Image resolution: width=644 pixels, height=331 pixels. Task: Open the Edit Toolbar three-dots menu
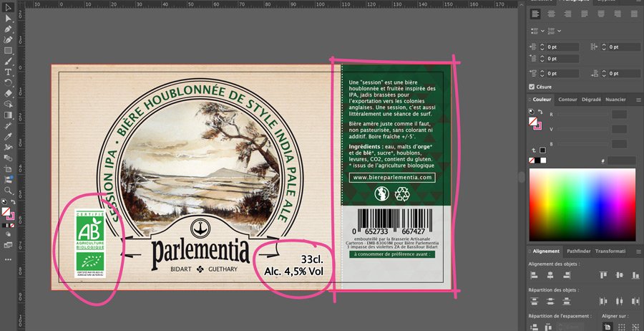coord(8,260)
